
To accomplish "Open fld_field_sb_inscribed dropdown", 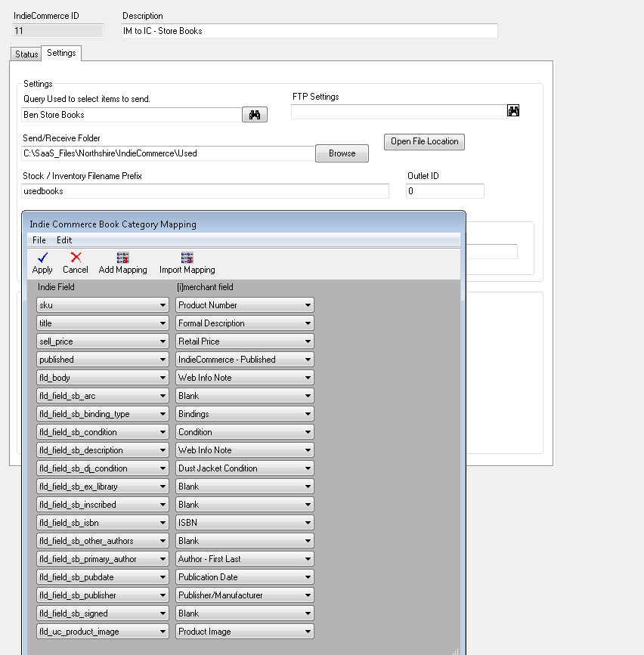I will click(102, 505).
